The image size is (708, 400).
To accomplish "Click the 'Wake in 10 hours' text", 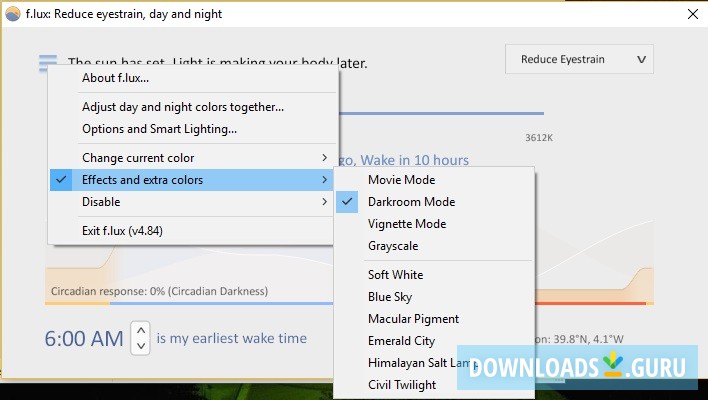I will point(415,160).
